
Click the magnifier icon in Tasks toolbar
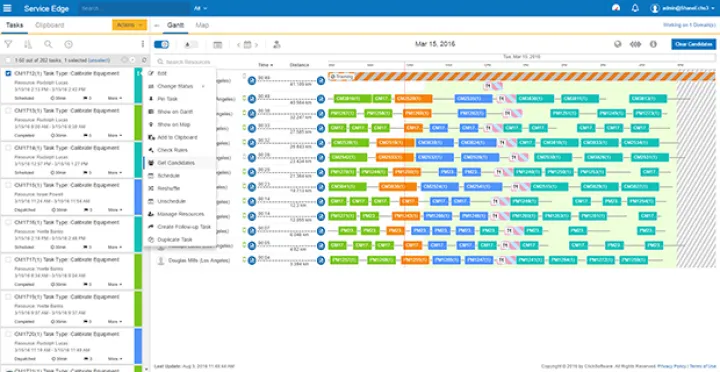coord(48,44)
